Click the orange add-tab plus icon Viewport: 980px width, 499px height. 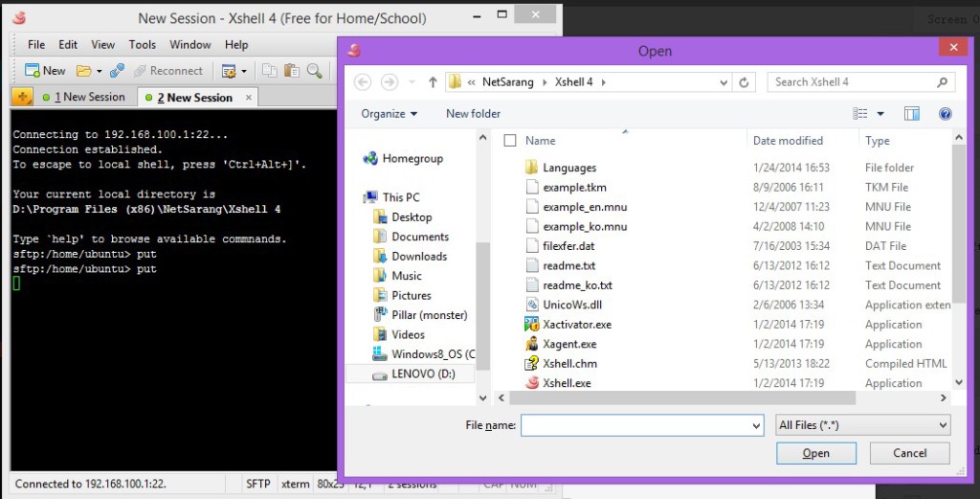click(x=23, y=97)
